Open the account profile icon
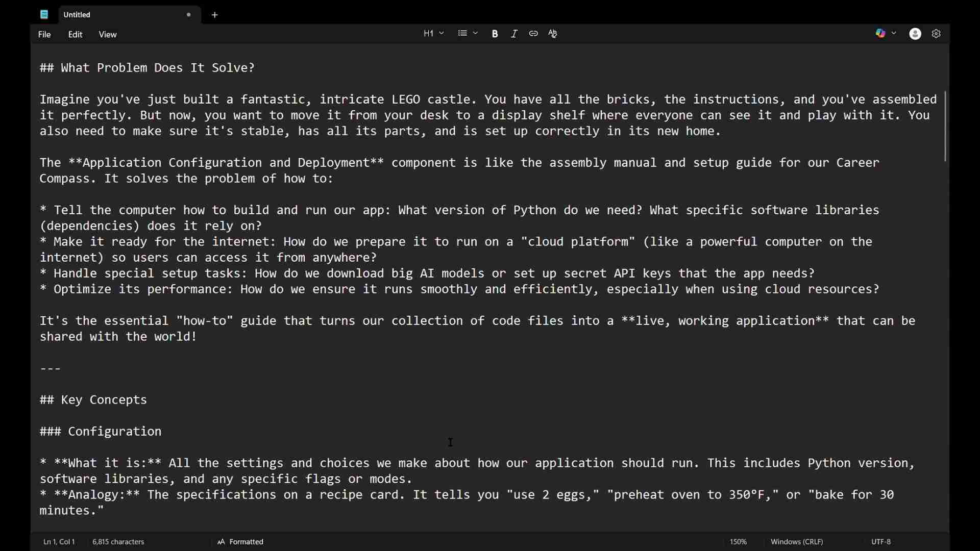This screenshot has width=980, height=551. point(916,34)
